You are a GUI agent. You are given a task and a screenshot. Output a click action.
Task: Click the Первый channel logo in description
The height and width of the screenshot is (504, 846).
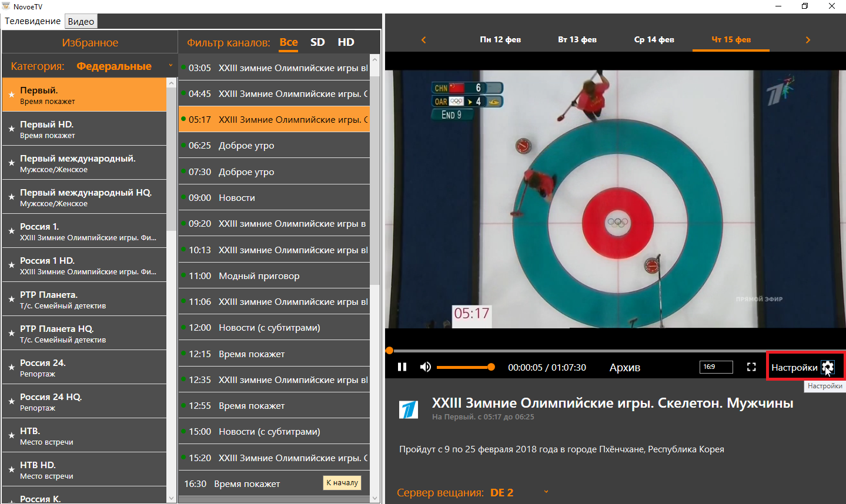point(409,409)
